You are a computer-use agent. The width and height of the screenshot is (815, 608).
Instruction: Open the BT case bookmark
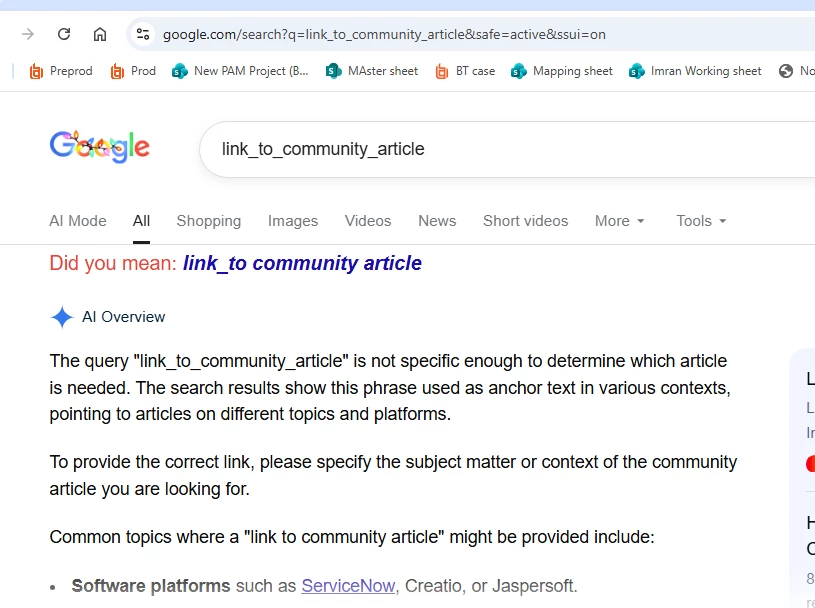(465, 71)
